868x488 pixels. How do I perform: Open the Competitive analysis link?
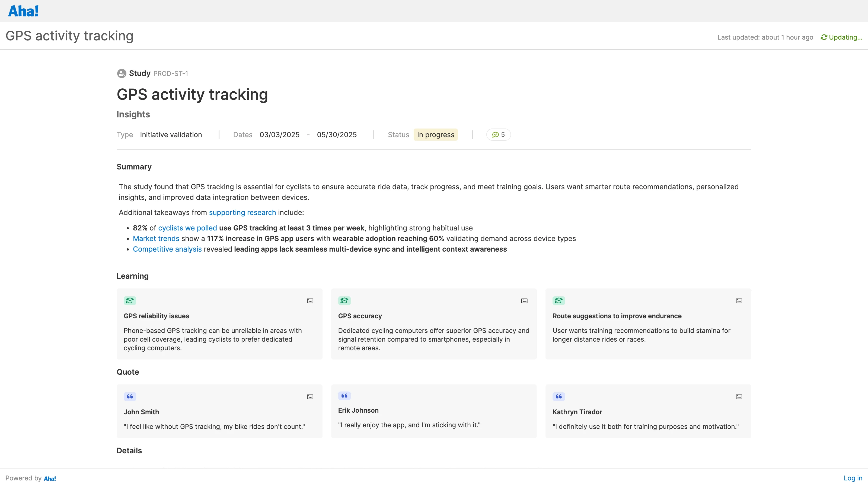[x=167, y=249]
